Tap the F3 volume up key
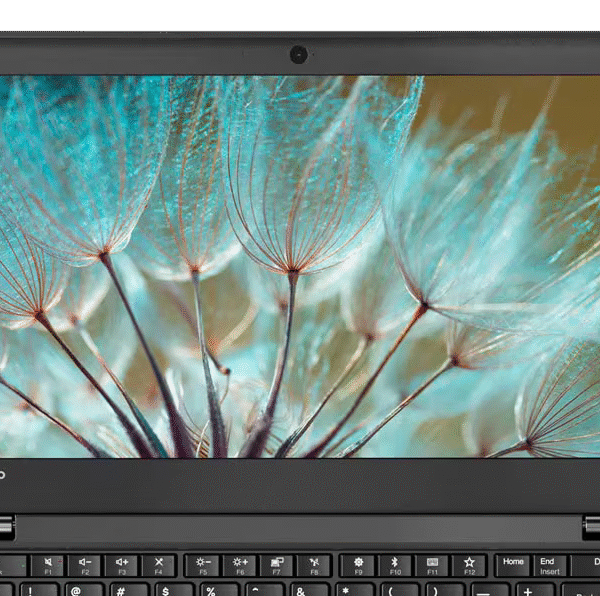600x596 pixels. coord(122,566)
